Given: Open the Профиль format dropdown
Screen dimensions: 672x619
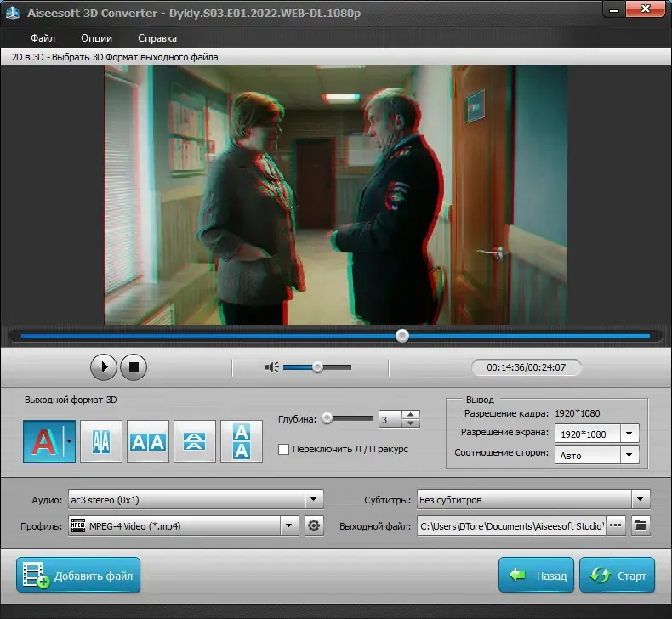Looking at the screenshot, I should click(x=289, y=525).
